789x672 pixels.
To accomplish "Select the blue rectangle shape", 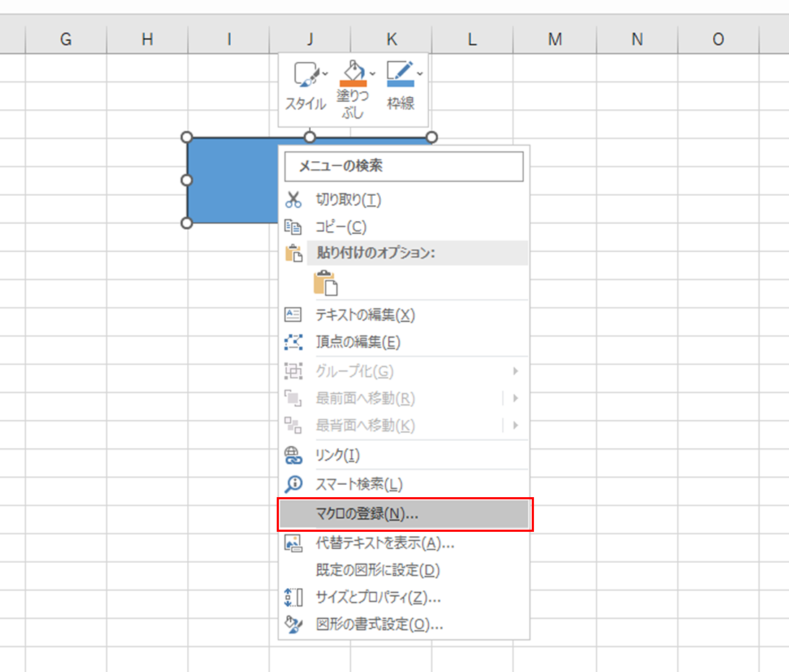I will click(x=233, y=180).
